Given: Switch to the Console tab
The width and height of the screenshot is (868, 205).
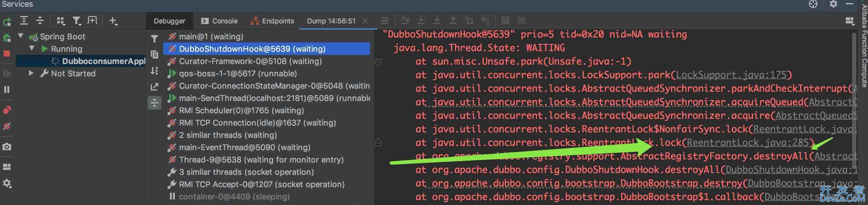Looking at the screenshot, I should [219, 21].
